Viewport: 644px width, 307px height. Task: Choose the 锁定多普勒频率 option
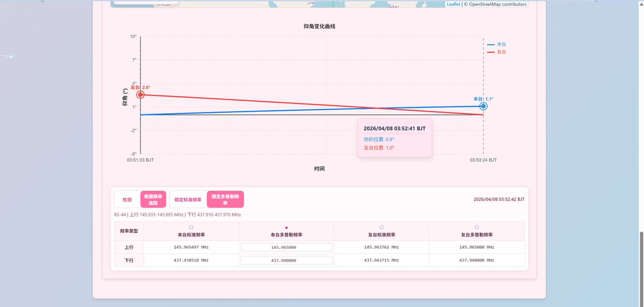[x=225, y=199]
